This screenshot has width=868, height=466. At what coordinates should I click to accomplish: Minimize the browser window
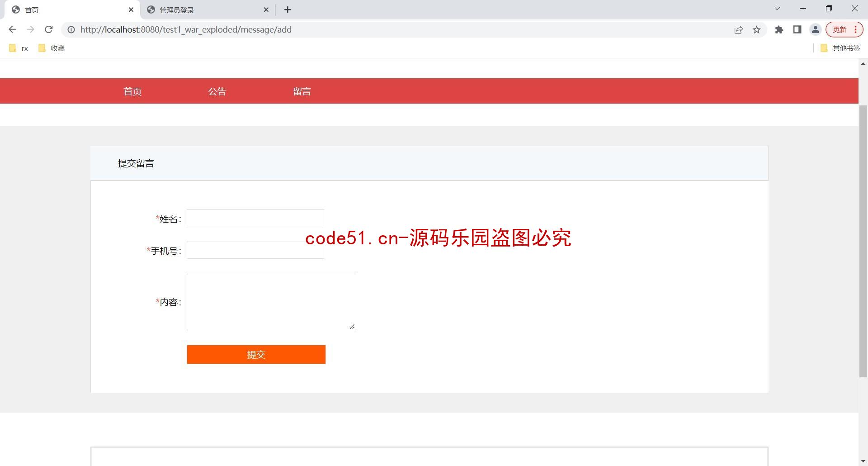[803, 9]
